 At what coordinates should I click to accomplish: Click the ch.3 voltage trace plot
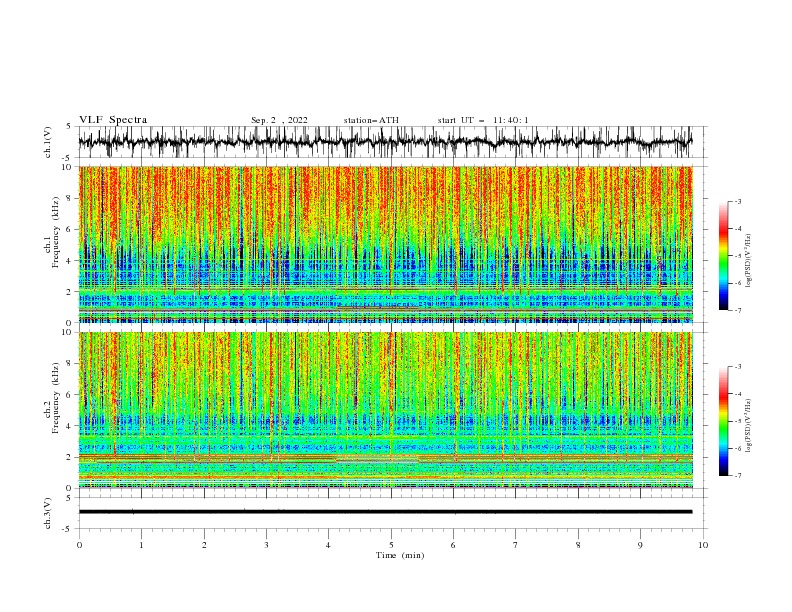coord(392,513)
